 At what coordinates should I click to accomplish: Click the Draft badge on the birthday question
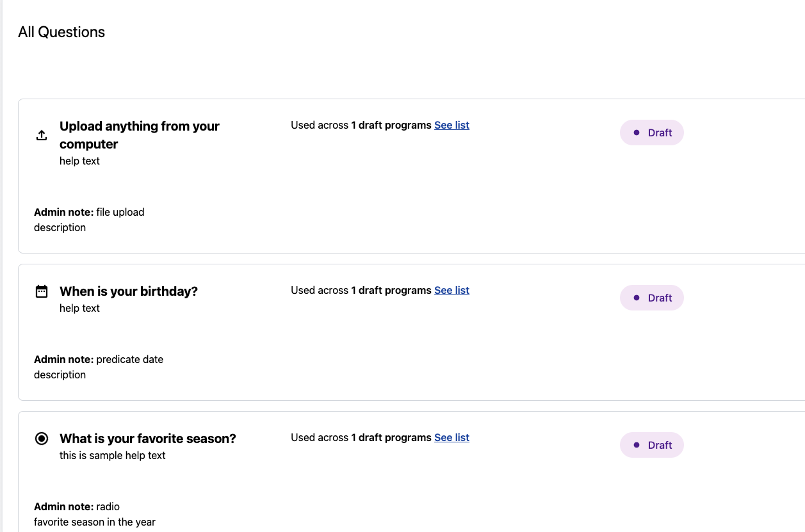(x=651, y=297)
